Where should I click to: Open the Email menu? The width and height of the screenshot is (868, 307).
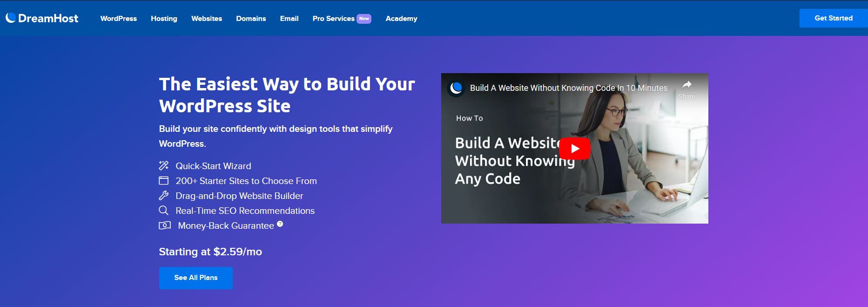coord(289,19)
